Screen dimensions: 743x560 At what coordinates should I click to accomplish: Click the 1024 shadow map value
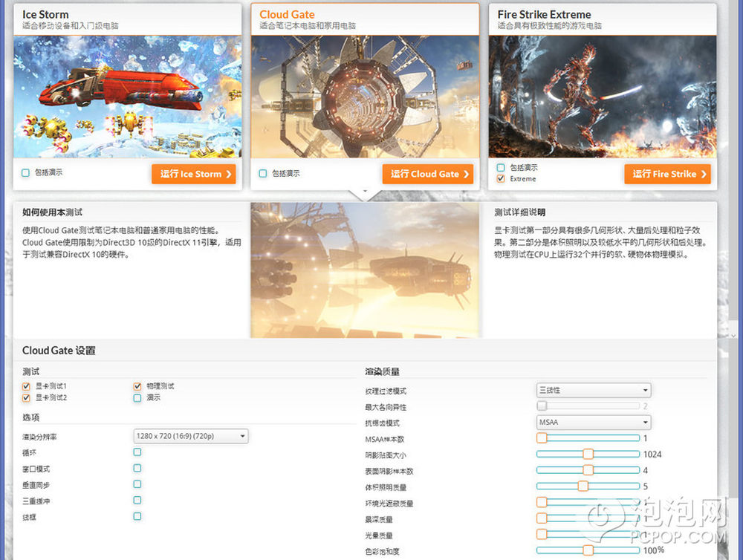652,455
